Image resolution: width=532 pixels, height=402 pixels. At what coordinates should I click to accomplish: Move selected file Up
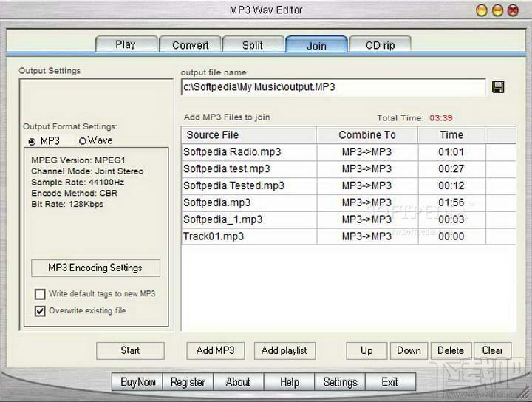(366, 350)
